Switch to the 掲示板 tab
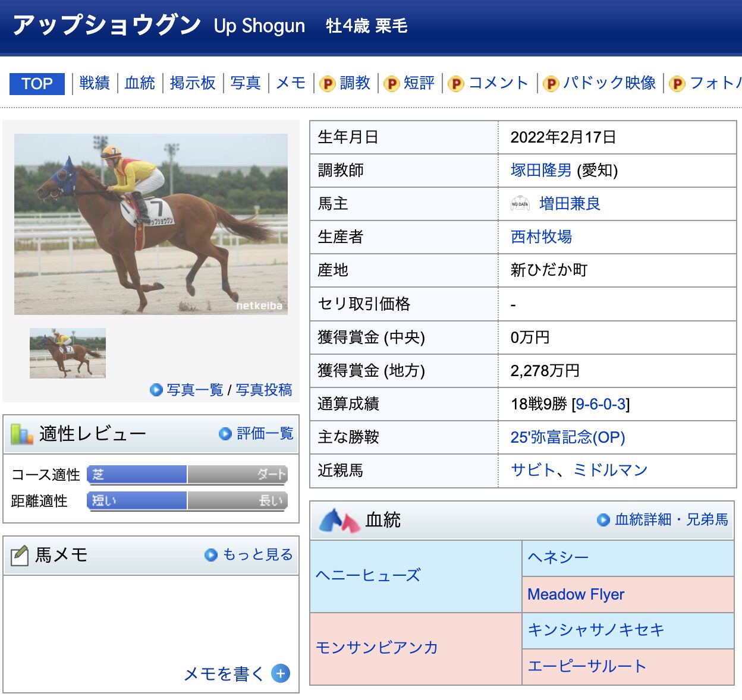 tap(193, 83)
